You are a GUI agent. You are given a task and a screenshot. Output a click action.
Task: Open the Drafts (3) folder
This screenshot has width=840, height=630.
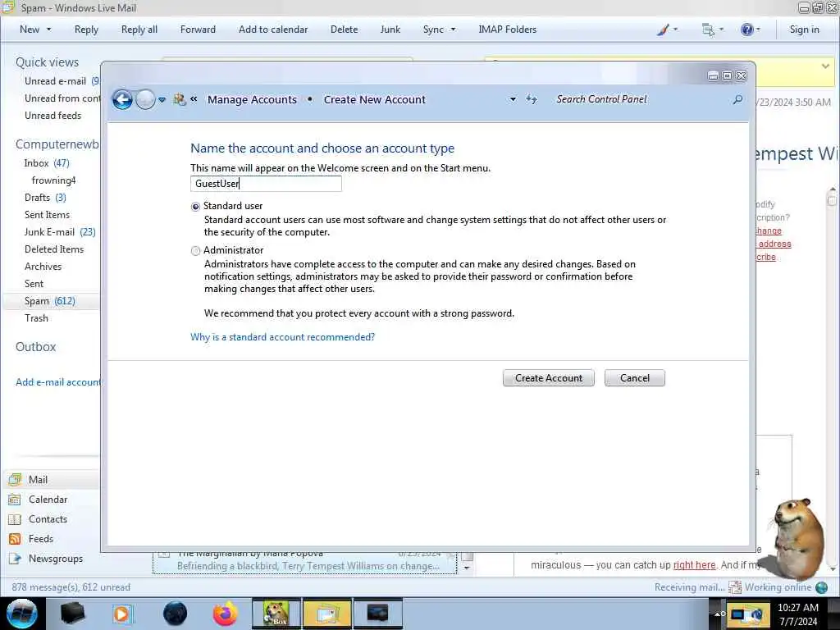pyautogui.click(x=45, y=197)
